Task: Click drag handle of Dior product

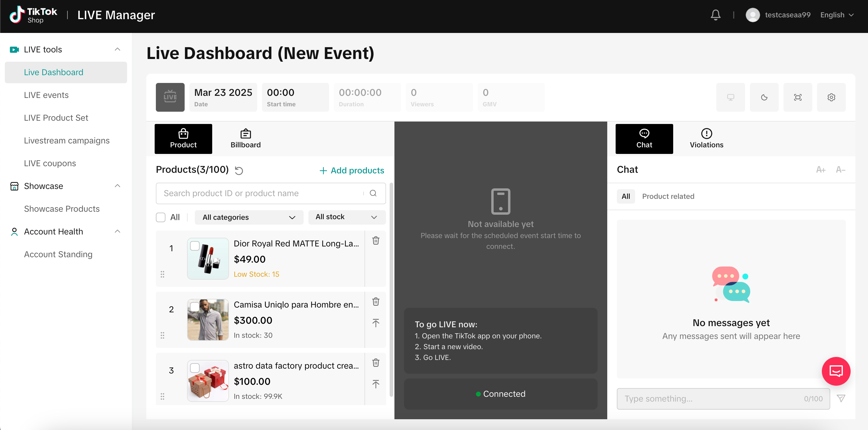Action: [162, 274]
